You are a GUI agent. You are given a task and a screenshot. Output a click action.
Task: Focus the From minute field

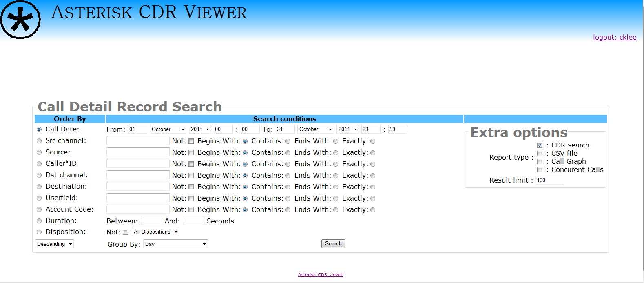(x=250, y=129)
